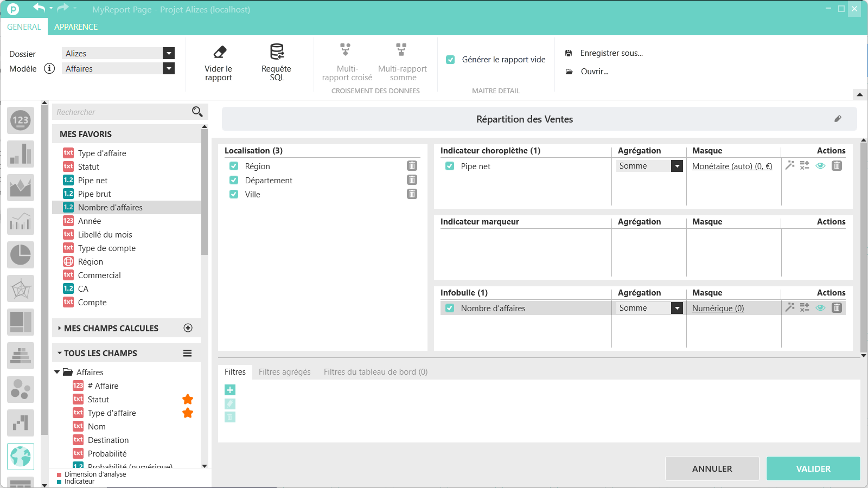Image resolution: width=868 pixels, height=488 pixels.
Task: Expand MES CHAMPS CALCULES section
Action: point(60,328)
